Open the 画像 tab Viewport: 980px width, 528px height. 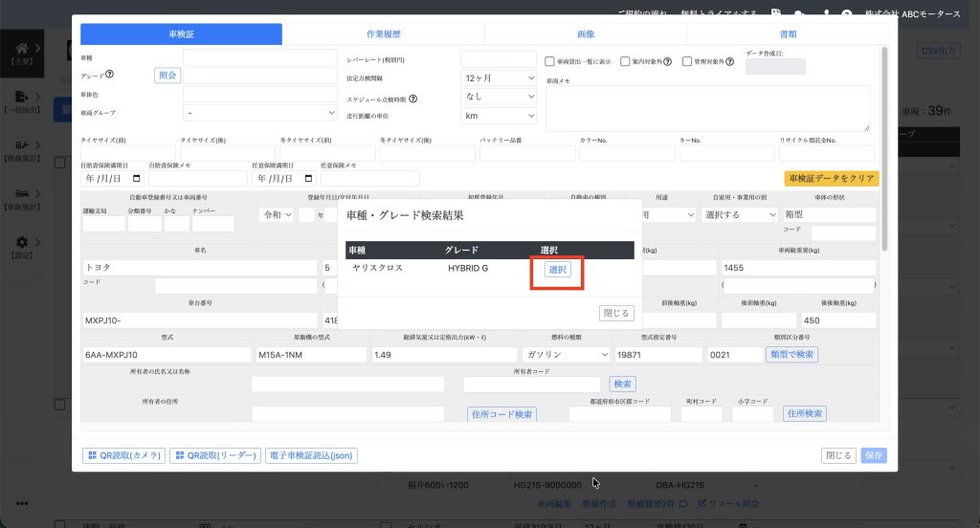coord(585,34)
